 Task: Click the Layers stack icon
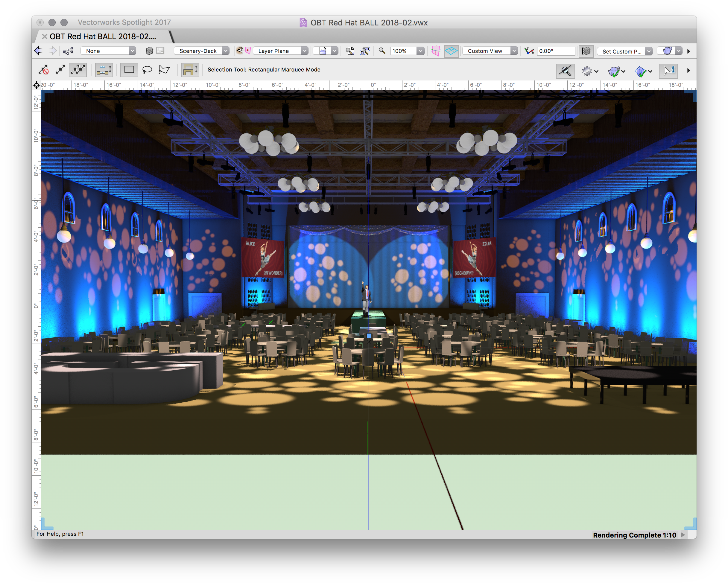pyautogui.click(x=149, y=51)
